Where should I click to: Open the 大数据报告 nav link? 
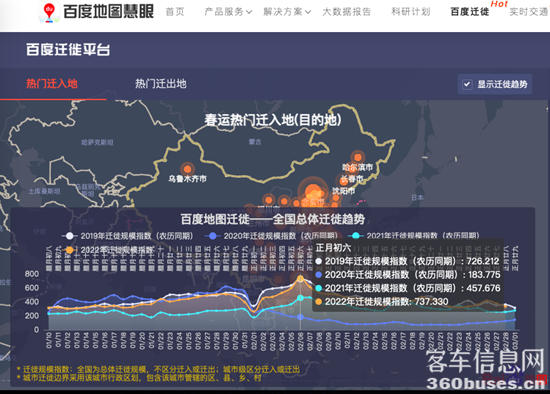(x=346, y=12)
